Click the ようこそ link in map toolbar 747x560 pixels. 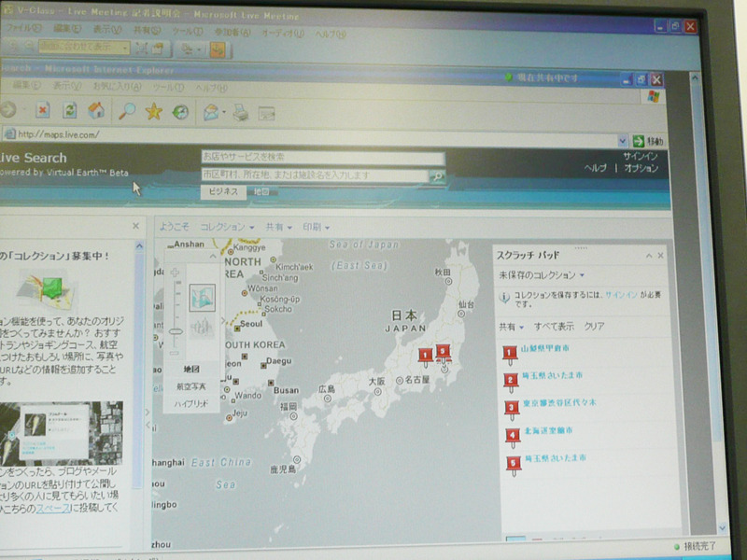174,227
